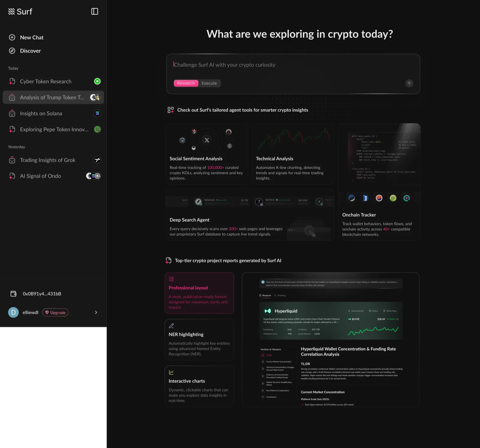Expand the account menu chevron
Viewport: 480px width, 448px height.
point(96,312)
